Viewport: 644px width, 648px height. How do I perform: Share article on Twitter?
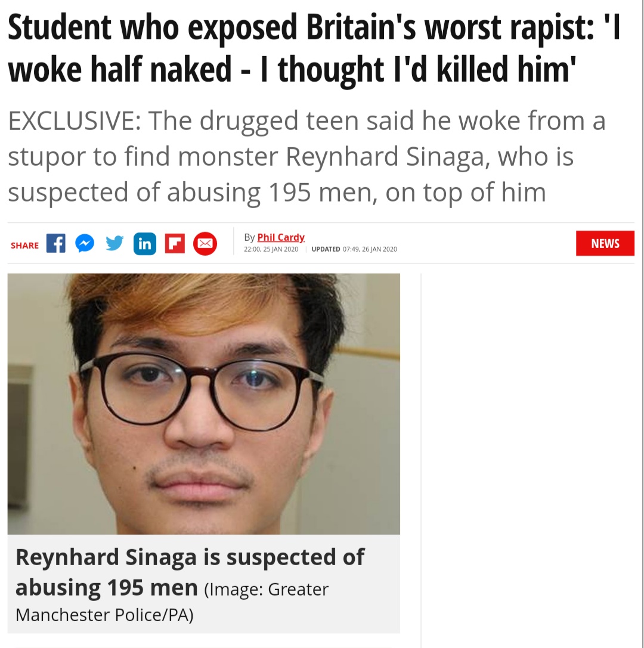click(x=114, y=243)
